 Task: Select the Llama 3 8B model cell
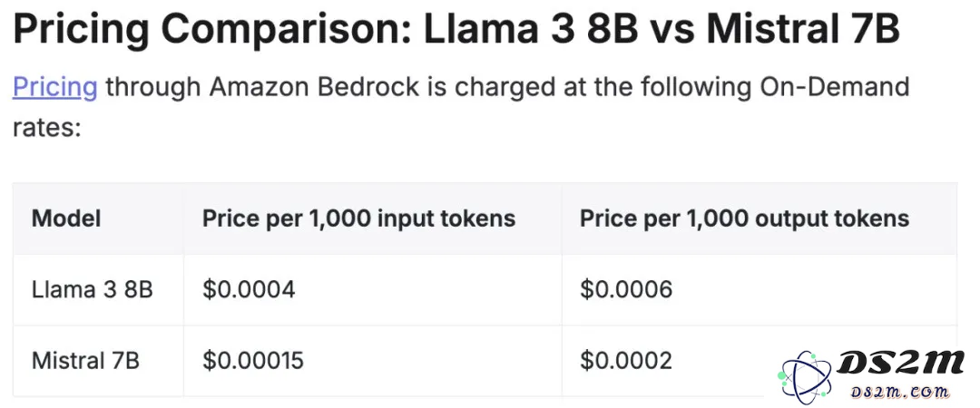(93, 289)
